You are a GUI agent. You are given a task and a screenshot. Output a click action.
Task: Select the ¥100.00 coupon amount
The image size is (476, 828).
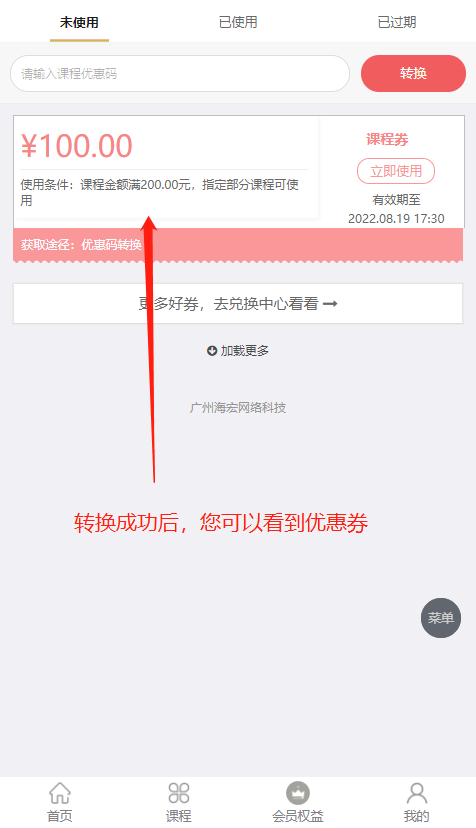77,146
